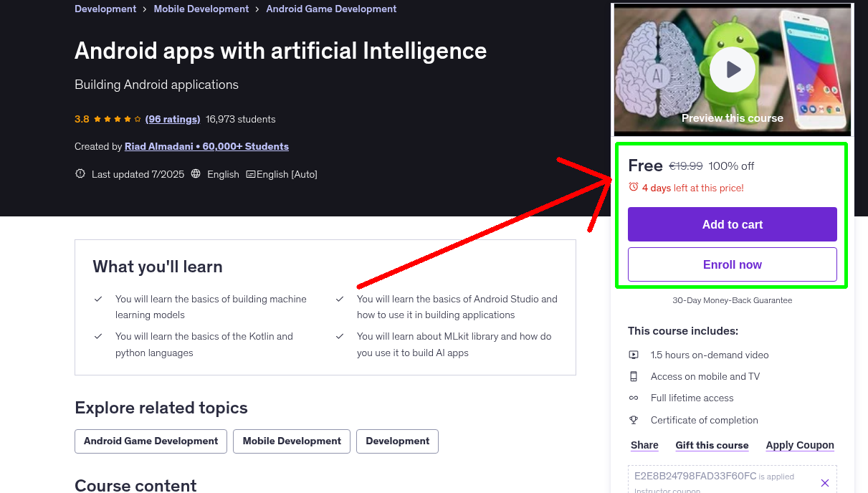Screen dimensions: 868x493
Task: Remove the applied coupon with X icon
Action: click(x=824, y=483)
